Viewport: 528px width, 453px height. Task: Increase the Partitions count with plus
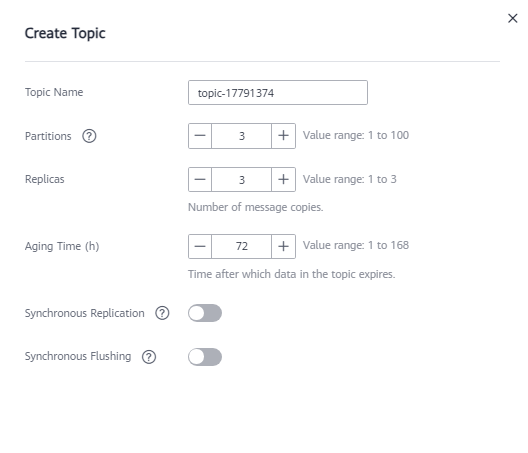tap(284, 136)
